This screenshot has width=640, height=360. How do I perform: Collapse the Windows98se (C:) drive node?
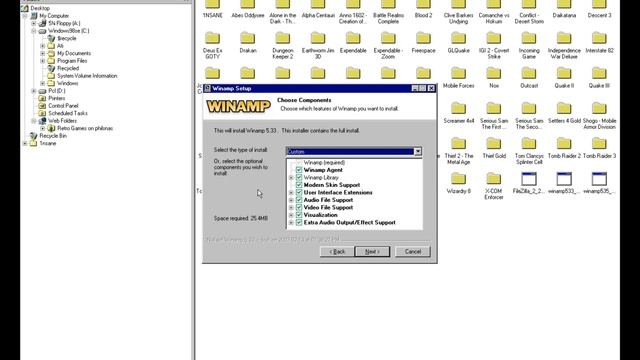pos(34,31)
